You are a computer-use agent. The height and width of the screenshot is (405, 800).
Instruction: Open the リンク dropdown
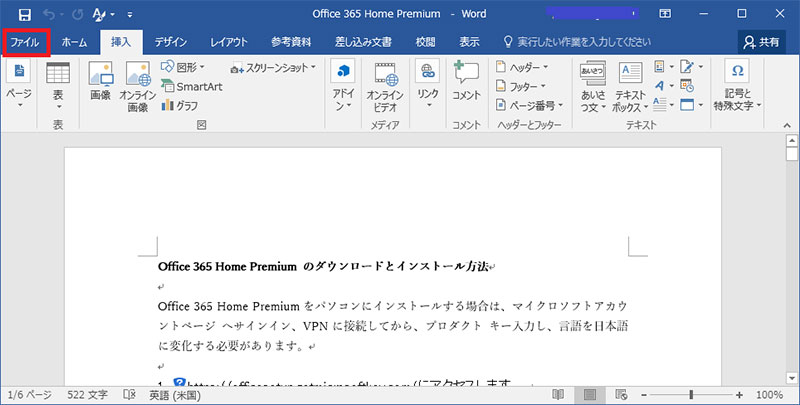pos(428,85)
